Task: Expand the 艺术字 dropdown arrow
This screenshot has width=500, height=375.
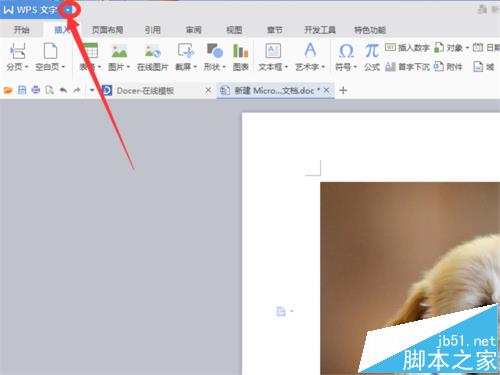Action: click(x=323, y=67)
